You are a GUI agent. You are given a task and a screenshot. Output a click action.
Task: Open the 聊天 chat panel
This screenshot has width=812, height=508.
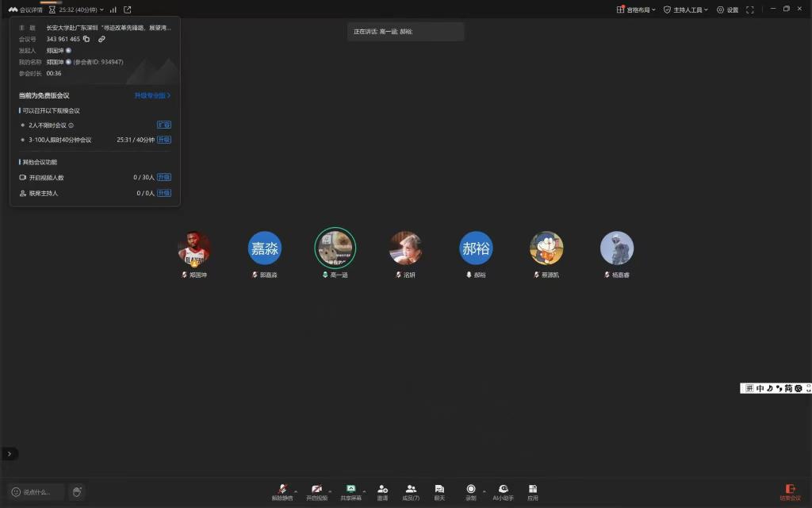click(439, 492)
